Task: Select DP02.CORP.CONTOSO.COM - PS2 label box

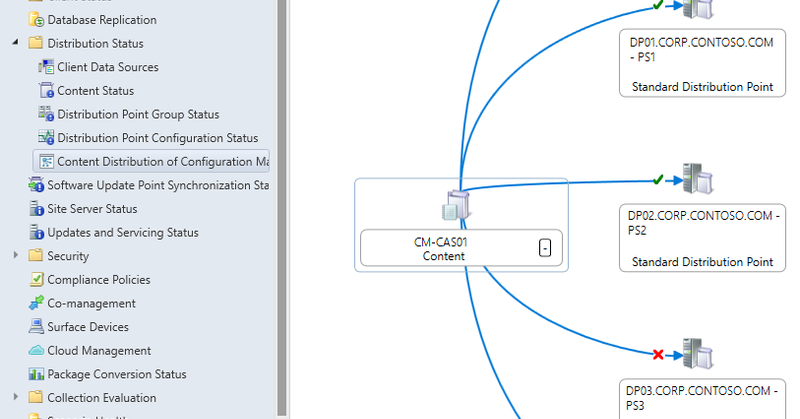Action: (703, 238)
